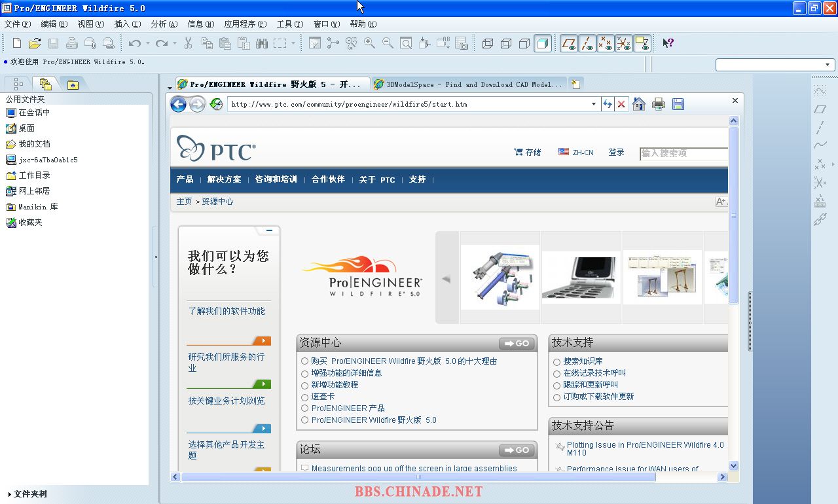Create a new file with New icon
Viewport: 838px width, 504px height.
point(17,43)
